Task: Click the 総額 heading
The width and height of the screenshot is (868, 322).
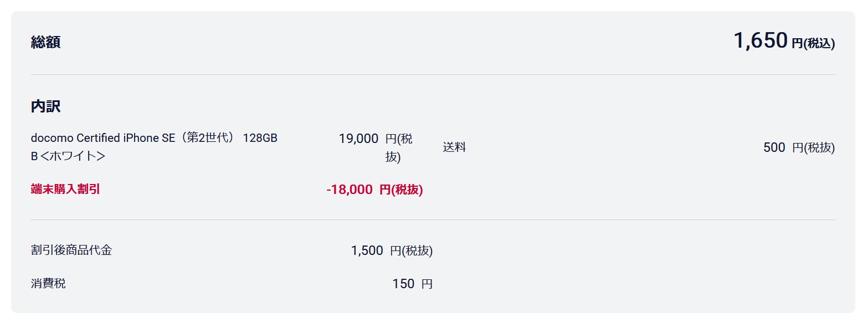Action: pyautogui.click(x=45, y=42)
